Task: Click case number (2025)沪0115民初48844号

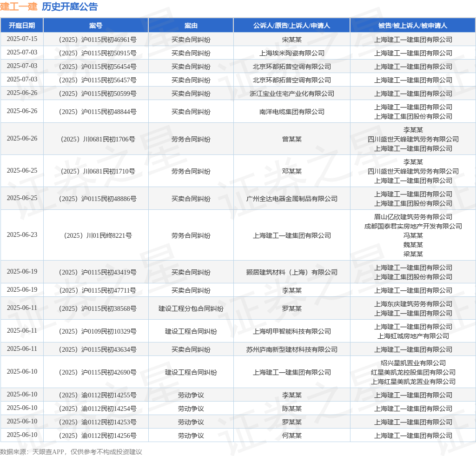Action: click(x=98, y=112)
